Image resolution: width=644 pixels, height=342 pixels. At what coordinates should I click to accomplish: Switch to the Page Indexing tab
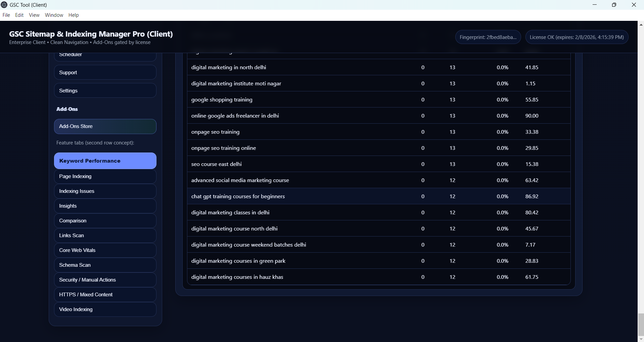[105, 176]
